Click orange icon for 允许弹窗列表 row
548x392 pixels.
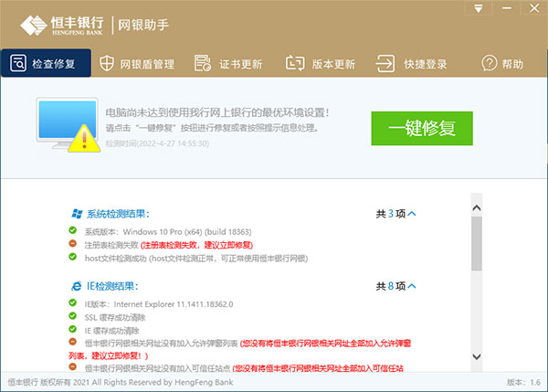click(x=73, y=342)
